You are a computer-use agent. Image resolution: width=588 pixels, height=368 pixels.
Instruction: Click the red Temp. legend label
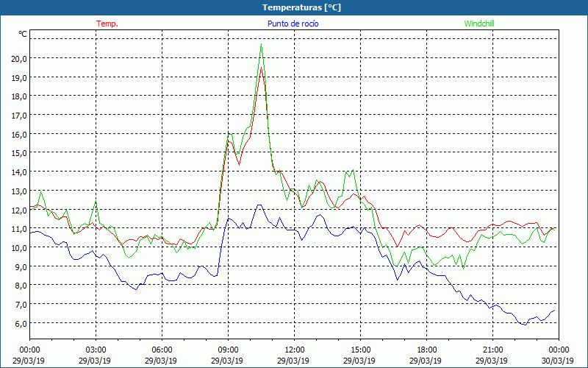pos(107,24)
